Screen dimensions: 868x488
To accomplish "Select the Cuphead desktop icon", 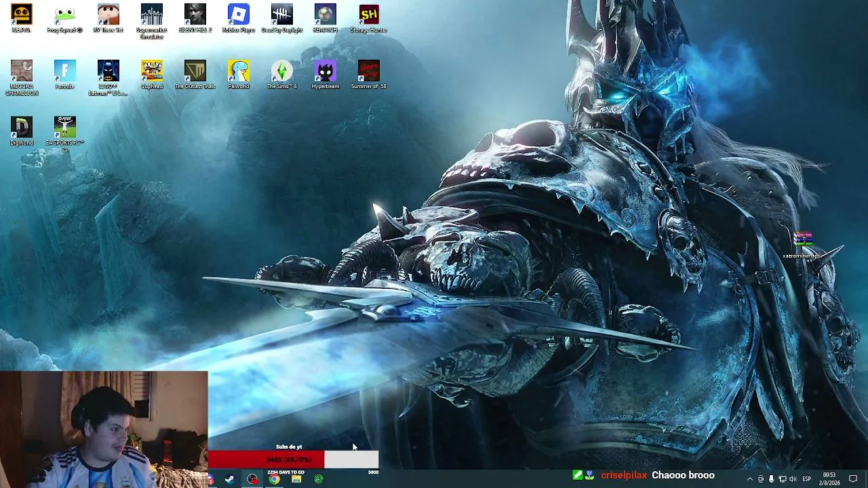I will pyautogui.click(x=152, y=75).
